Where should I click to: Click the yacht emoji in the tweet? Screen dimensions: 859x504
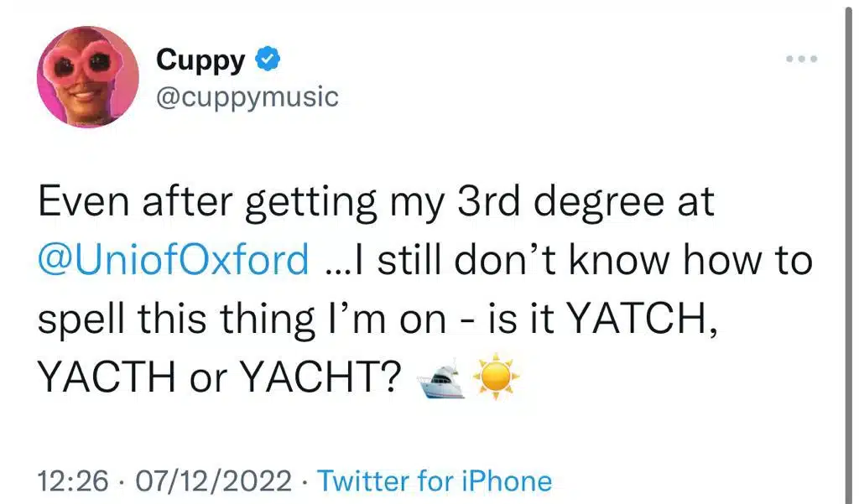440,377
